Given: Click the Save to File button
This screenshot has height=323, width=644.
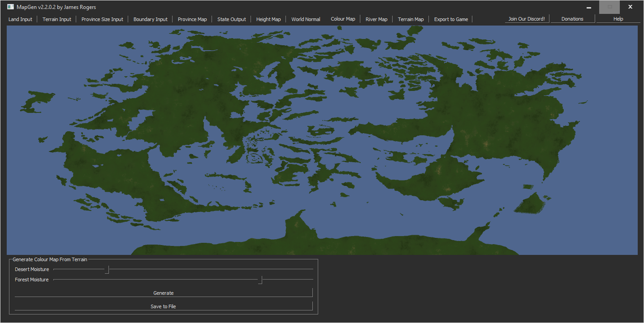Looking at the screenshot, I should [x=164, y=306].
